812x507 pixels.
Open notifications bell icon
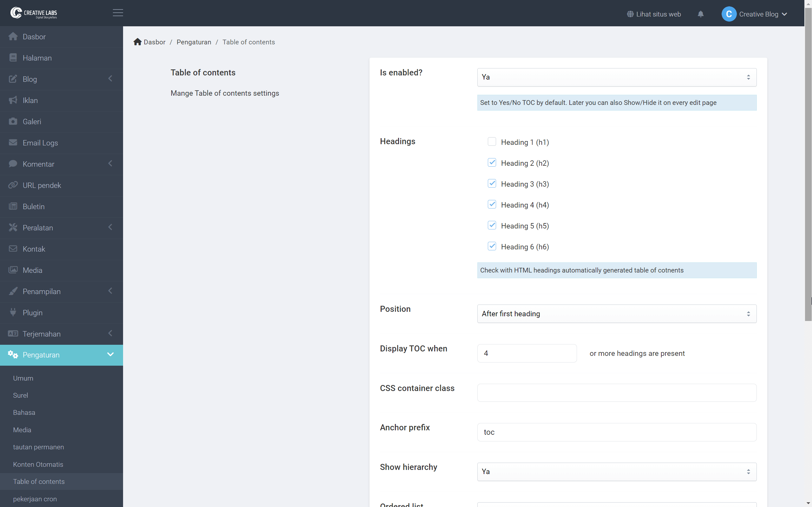700,14
